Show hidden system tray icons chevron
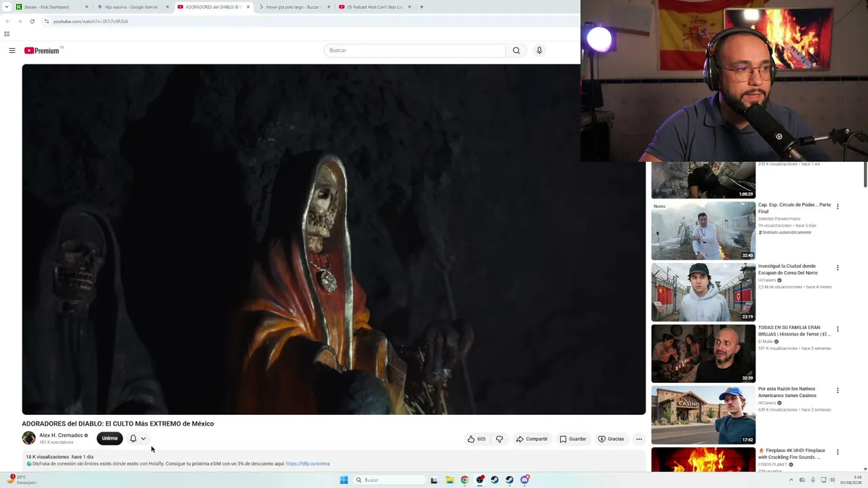 pos(791,480)
